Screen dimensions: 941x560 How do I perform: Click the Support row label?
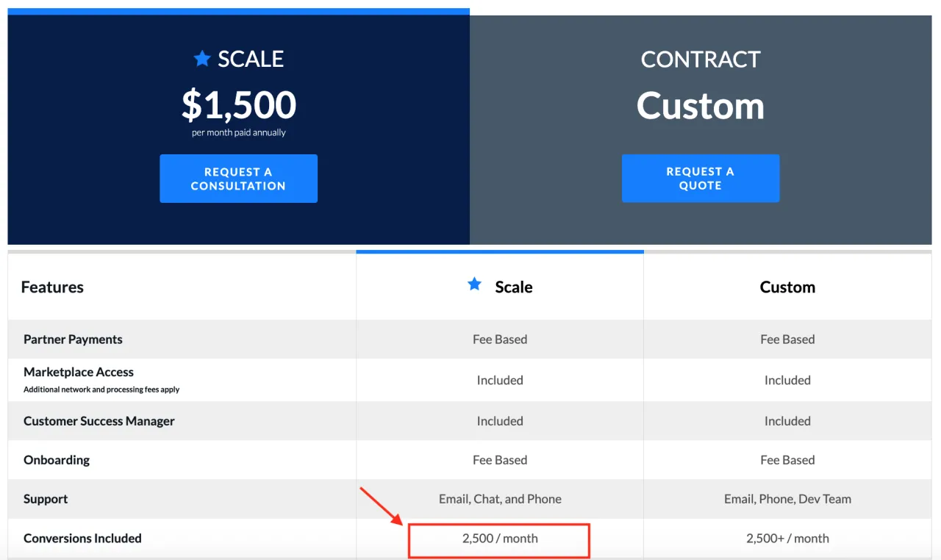pos(46,499)
